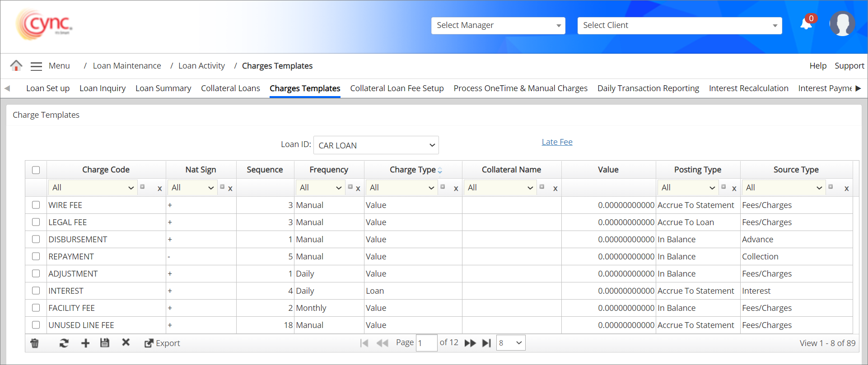Add a new charge with plus icon
This screenshot has height=365, width=868.
85,343
